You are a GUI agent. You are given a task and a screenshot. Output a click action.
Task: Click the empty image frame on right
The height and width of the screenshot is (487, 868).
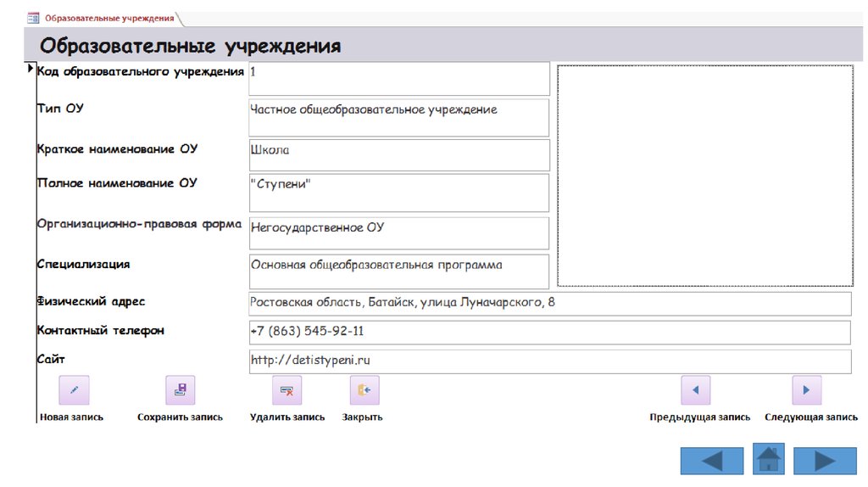pos(704,176)
